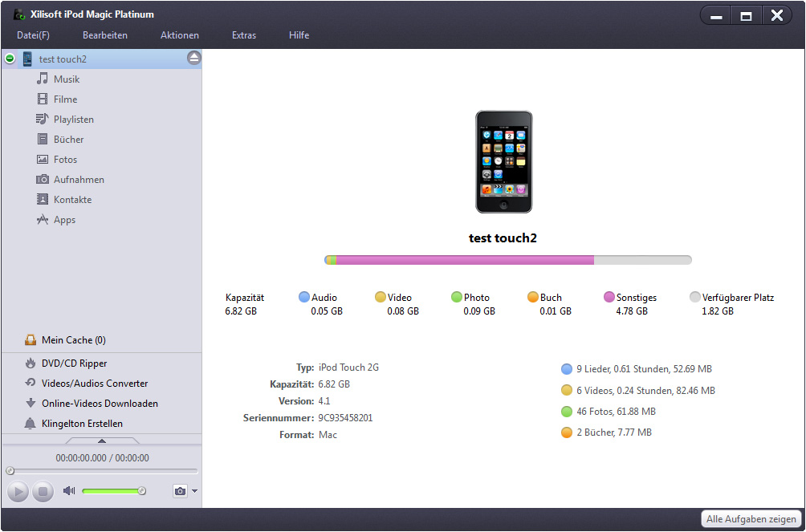Image resolution: width=806 pixels, height=532 pixels.
Task: Eject the test touch2 device
Action: (x=193, y=58)
